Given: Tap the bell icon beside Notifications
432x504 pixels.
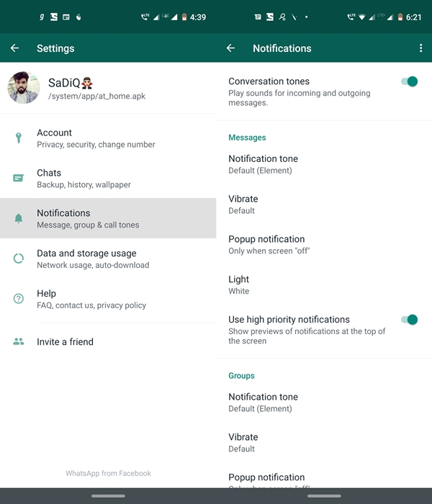Looking at the screenshot, I should coord(19,218).
